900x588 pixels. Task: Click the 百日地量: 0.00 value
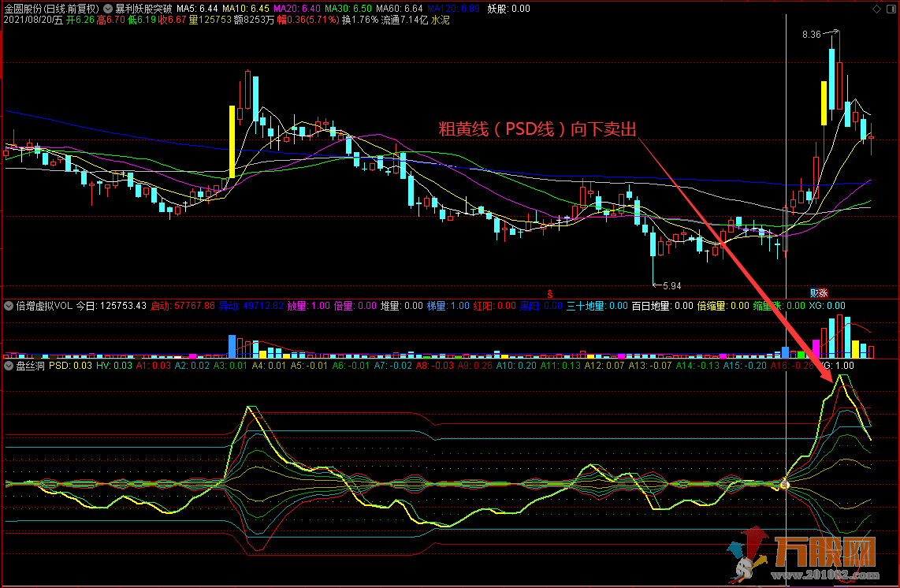pyautogui.click(x=663, y=306)
